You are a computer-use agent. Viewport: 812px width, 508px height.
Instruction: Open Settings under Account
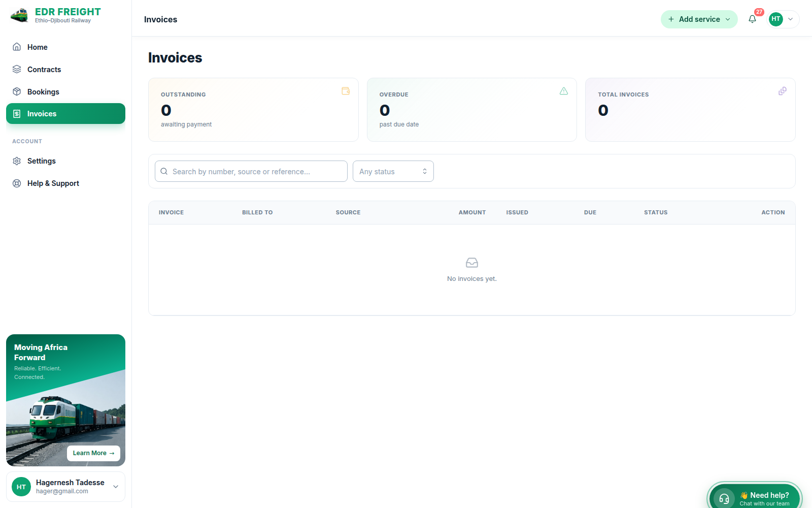(65, 161)
